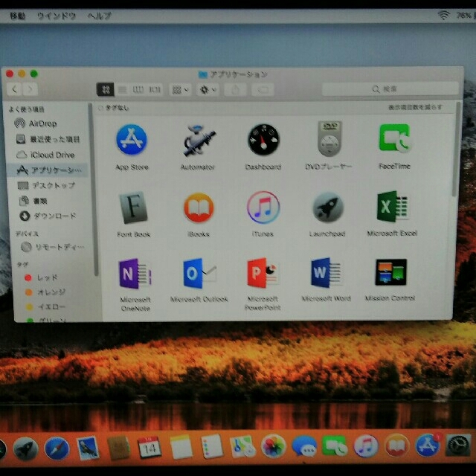
Task: Open App Store from the Dock
Action: tap(428, 446)
